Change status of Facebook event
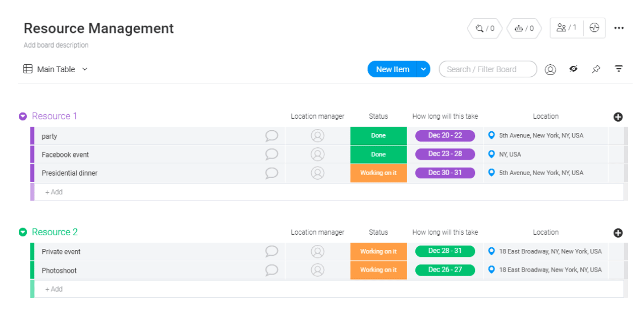Screen dimensions: 644x316 point(378,155)
